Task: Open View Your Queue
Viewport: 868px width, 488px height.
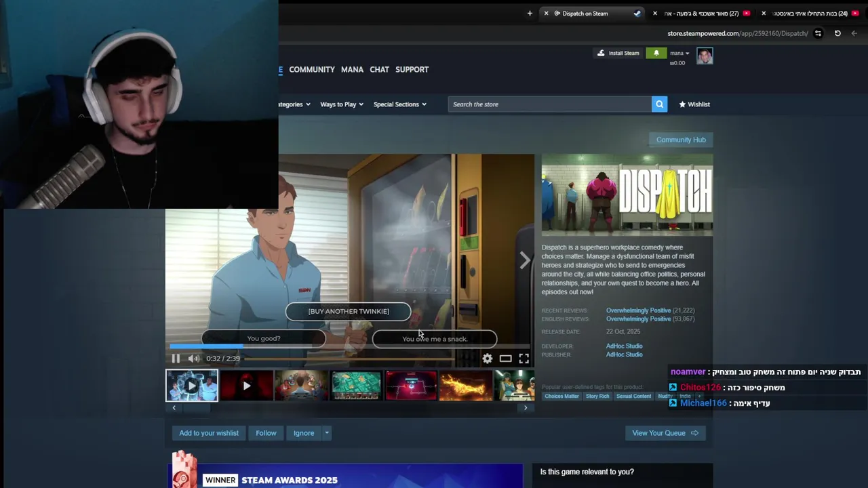Action: click(665, 433)
